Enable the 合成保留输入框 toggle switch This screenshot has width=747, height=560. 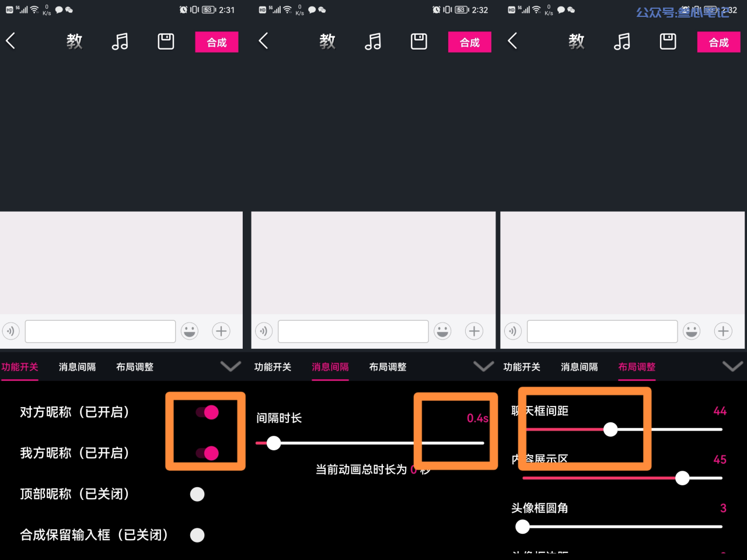pyautogui.click(x=197, y=535)
